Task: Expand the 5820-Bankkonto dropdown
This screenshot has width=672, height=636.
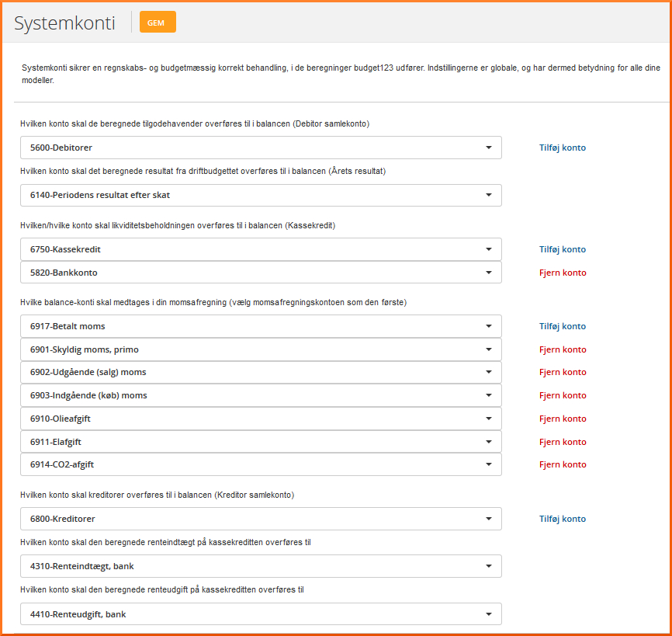Action: point(261,273)
